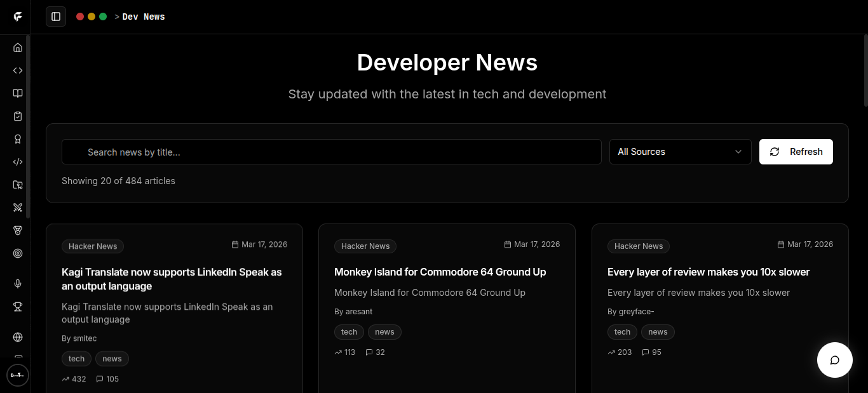
Task: Click comment icon on Kagi Translate card
Action: click(x=100, y=379)
